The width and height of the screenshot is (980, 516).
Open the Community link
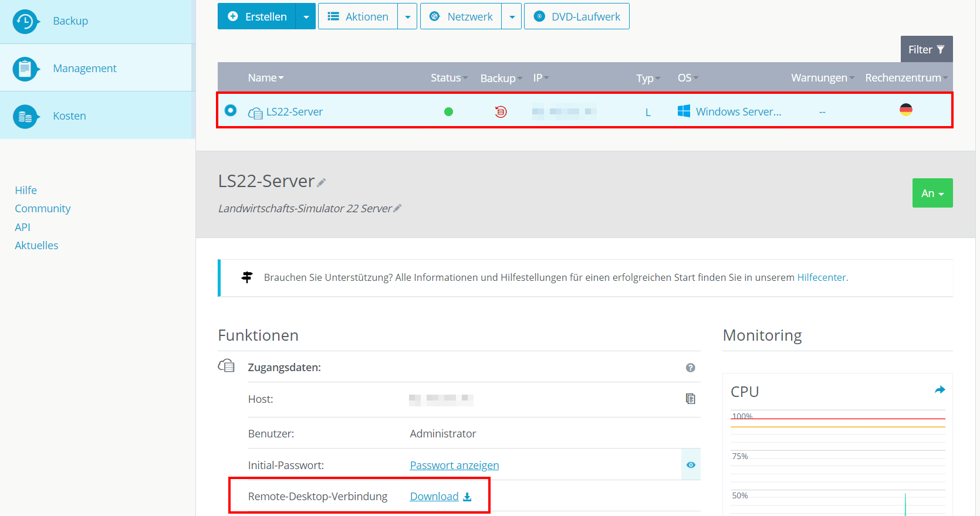tap(43, 208)
